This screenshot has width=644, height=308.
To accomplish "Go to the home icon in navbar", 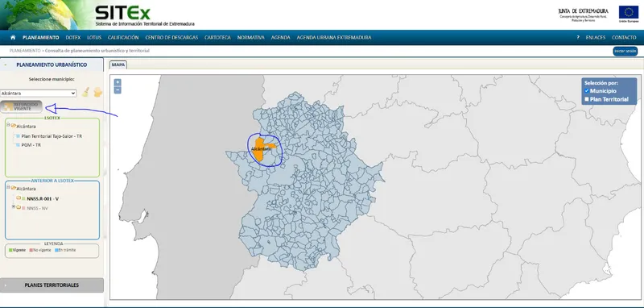I will [x=13, y=37].
